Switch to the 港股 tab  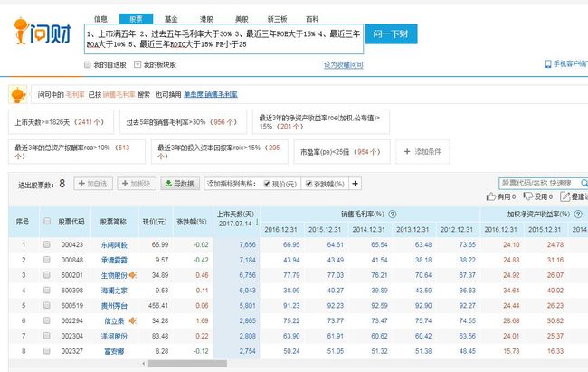click(x=206, y=19)
